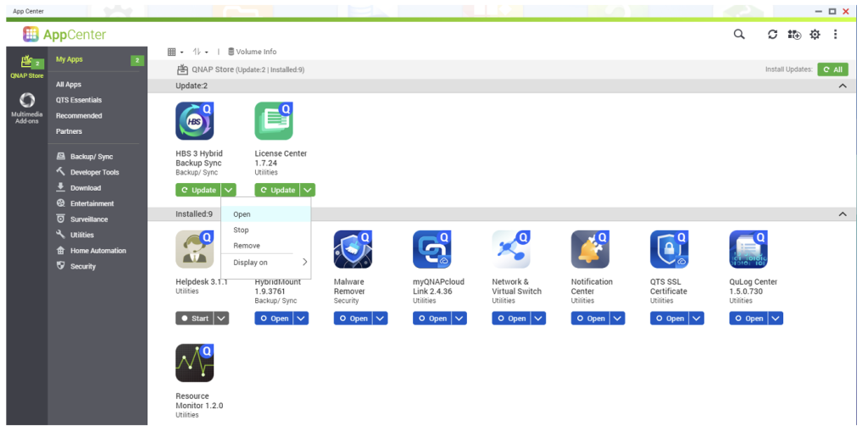Click the myQNAPcloud Link app icon
Viewport: 868px width, 432px height.
click(x=432, y=250)
